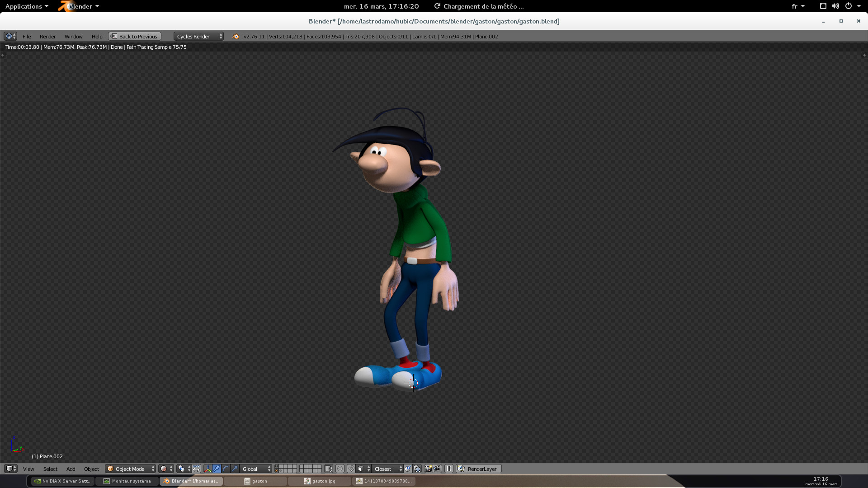Viewport: 868px width, 488px height.
Task: Switch to gaston folder taskbar window
Action: (255, 481)
